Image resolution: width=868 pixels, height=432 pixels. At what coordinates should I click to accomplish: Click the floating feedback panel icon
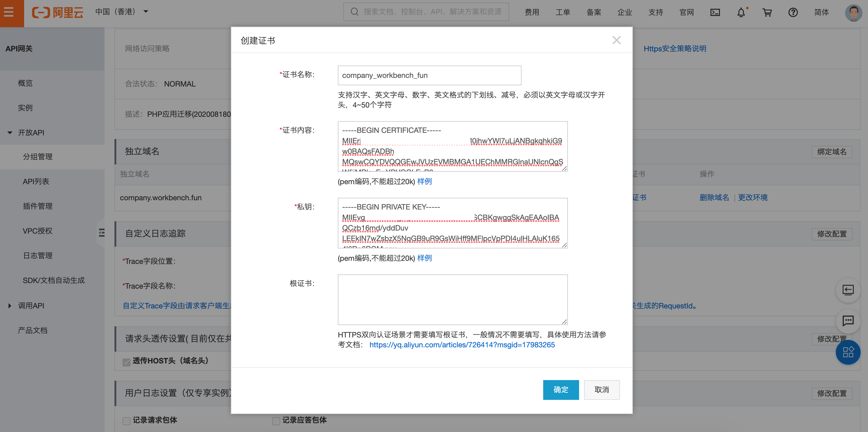click(x=848, y=290)
